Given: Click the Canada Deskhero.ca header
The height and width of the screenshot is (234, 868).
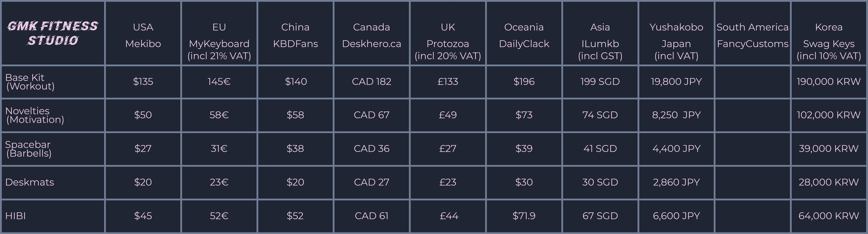Looking at the screenshot, I should click(371, 35).
